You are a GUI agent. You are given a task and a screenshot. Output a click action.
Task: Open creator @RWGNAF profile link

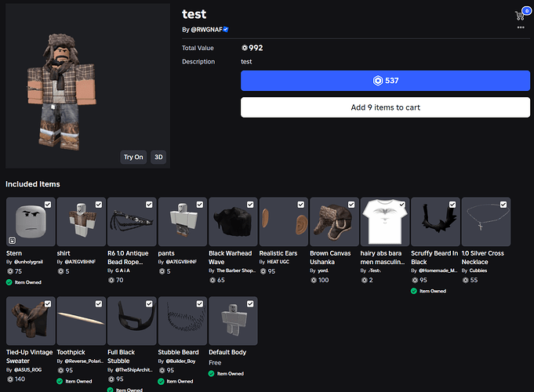[206, 30]
